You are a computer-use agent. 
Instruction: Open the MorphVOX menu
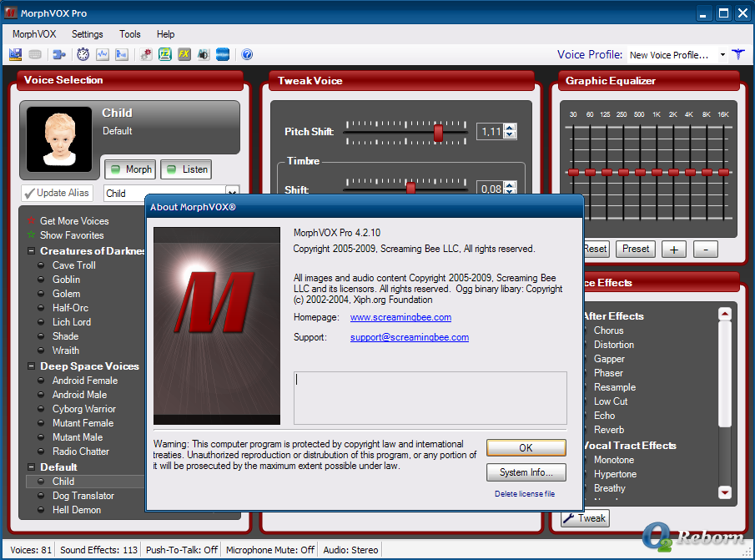click(x=34, y=34)
